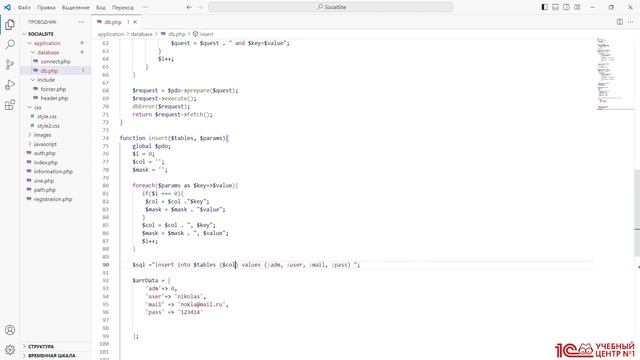Close the db.php editor tab

[135, 22]
